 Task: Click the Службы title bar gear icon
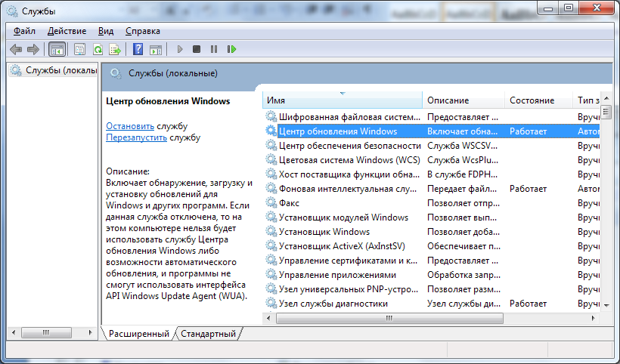12,11
